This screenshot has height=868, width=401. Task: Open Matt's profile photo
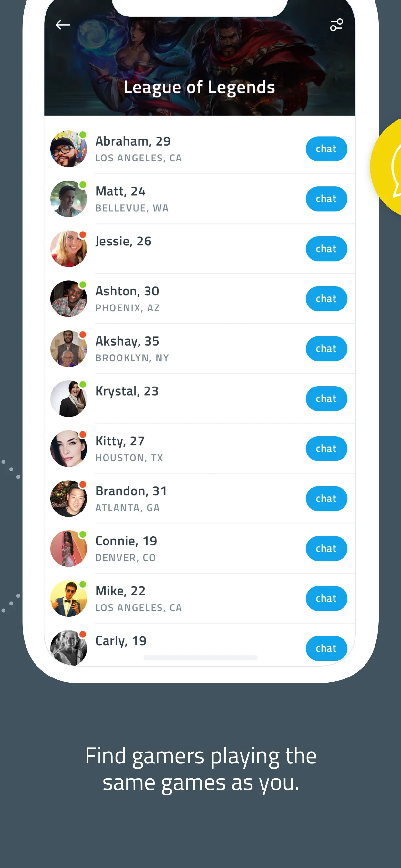[x=68, y=199]
